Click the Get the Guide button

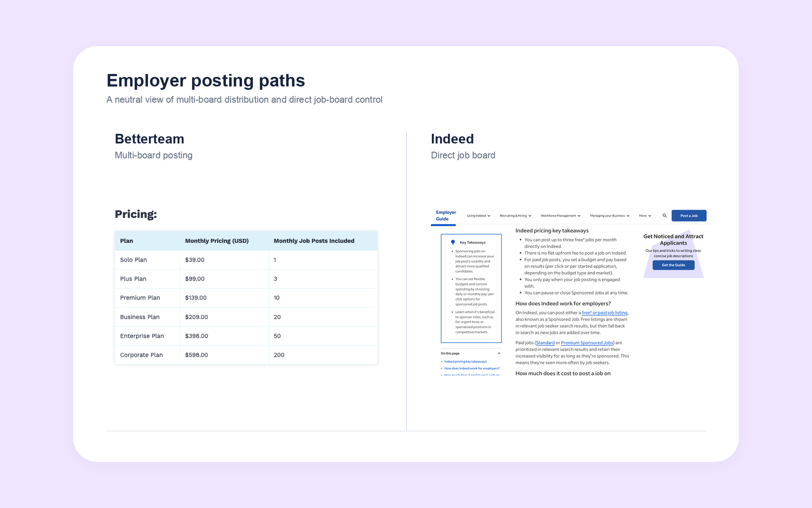673,265
